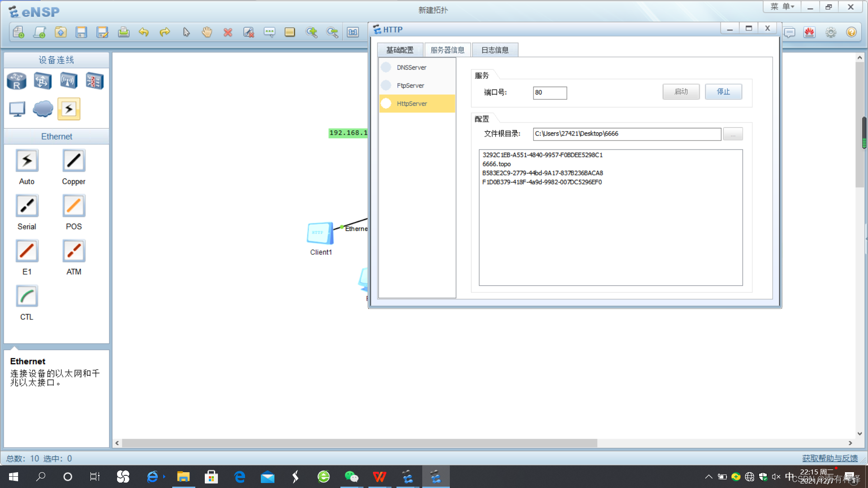
Task: Click the horizontal canvas scrollbar
Action: [x=359, y=443]
